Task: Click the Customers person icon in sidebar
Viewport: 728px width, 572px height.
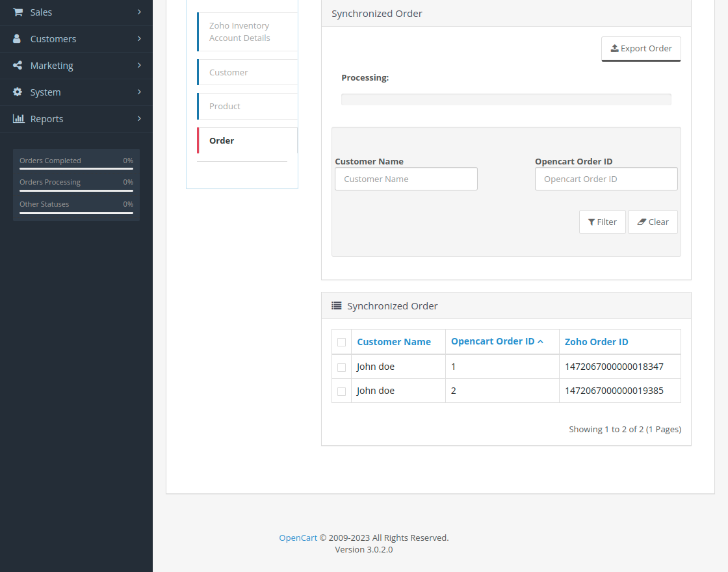Action: 16,38
